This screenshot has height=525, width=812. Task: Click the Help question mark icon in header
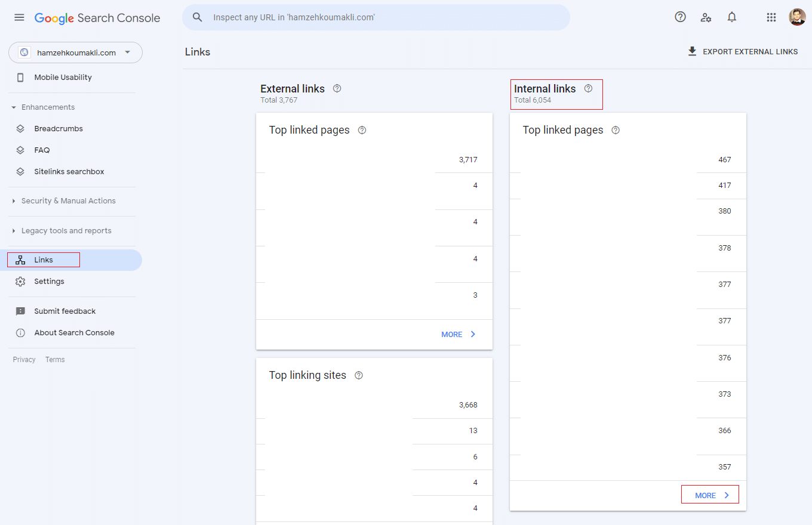click(680, 17)
